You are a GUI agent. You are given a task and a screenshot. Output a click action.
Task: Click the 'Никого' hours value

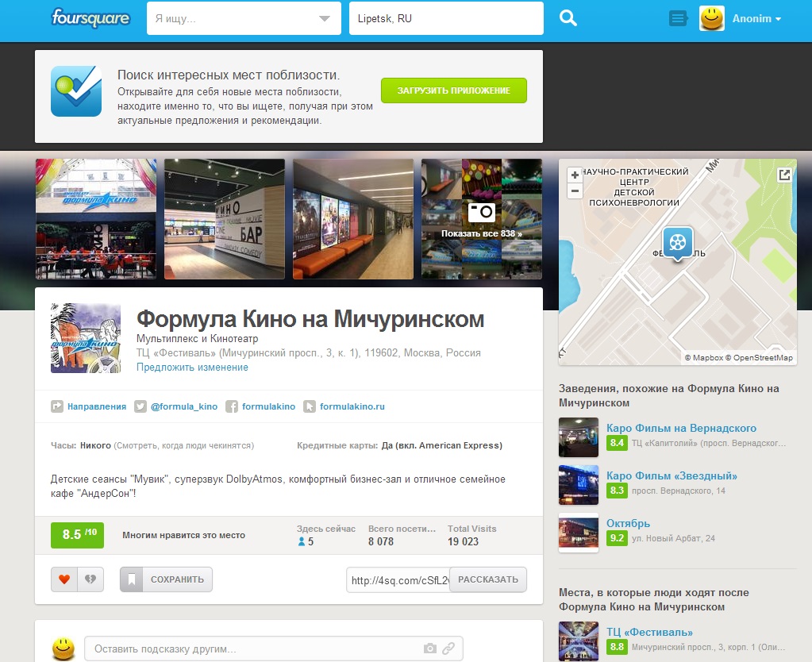(x=95, y=445)
